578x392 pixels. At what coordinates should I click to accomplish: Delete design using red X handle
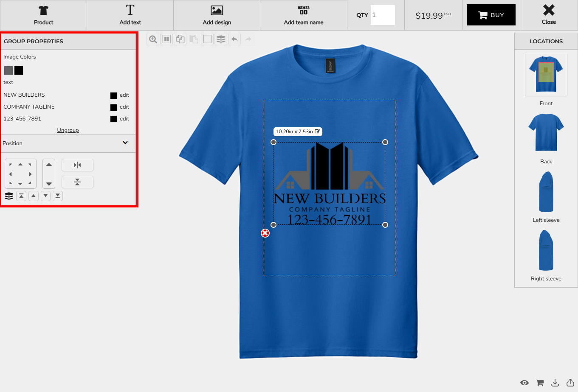(265, 233)
